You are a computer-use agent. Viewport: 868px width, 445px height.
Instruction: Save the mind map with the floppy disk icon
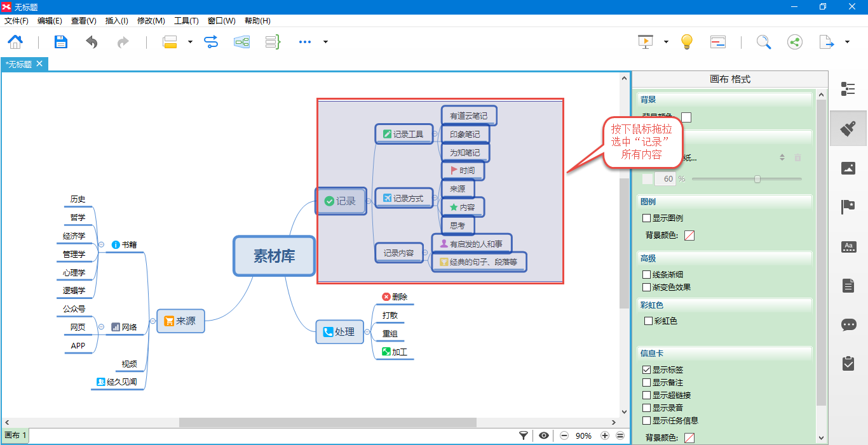61,42
